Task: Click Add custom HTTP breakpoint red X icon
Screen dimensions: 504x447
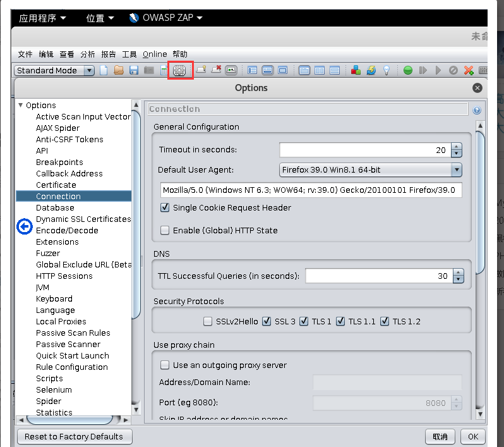Action: tap(469, 70)
